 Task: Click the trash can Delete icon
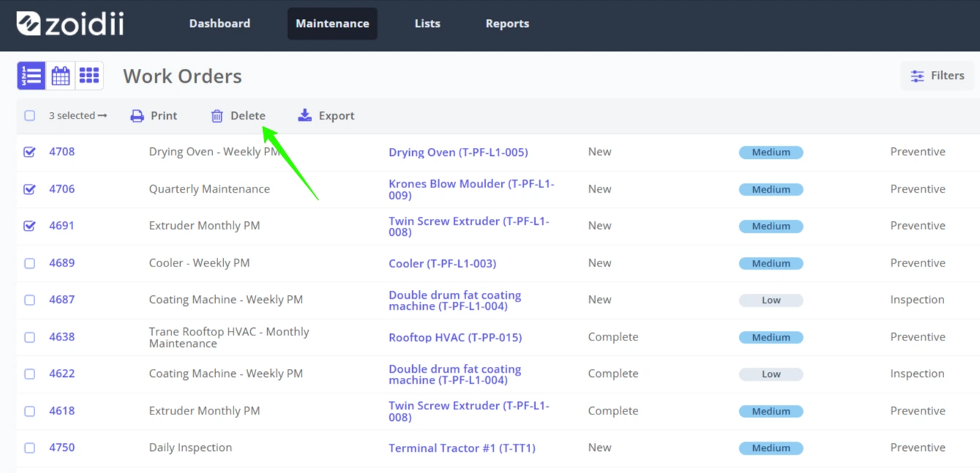pos(217,116)
